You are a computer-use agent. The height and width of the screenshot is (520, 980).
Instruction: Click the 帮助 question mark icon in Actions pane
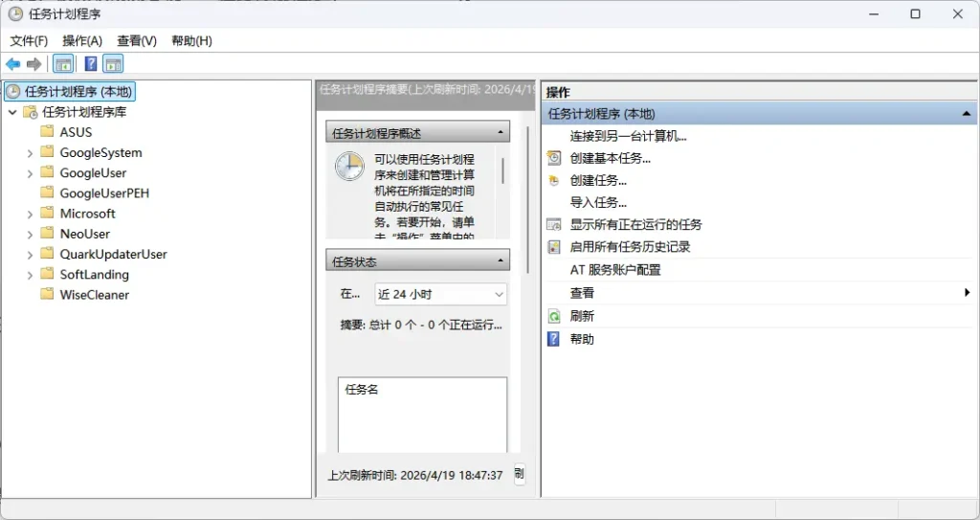click(554, 339)
